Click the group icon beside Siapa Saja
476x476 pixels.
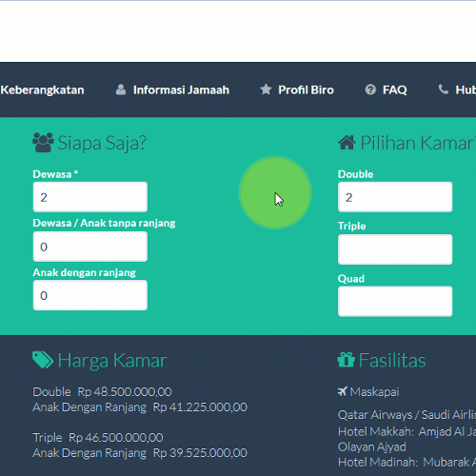[43, 143]
